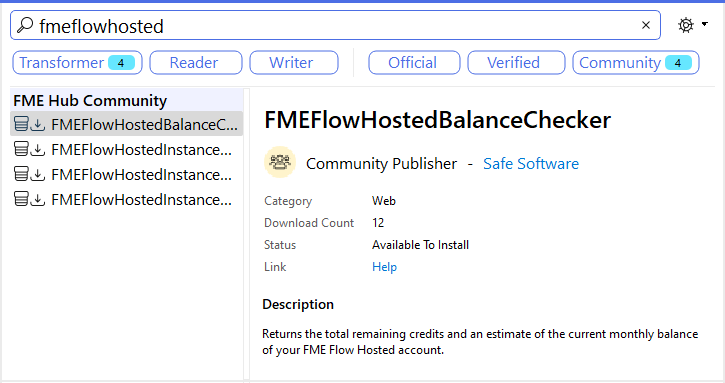Toggle the Community filter chip

636,62
